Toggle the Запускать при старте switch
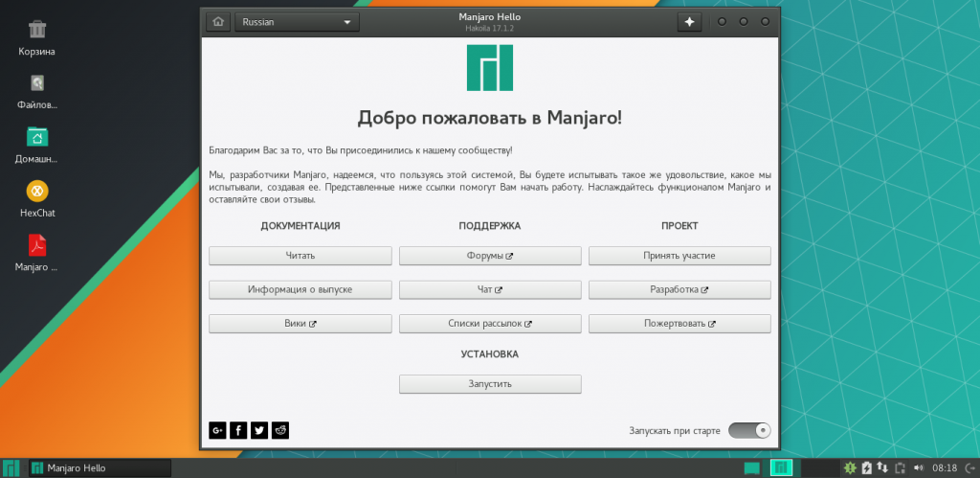The image size is (980, 478). pyautogui.click(x=749, y=430)
